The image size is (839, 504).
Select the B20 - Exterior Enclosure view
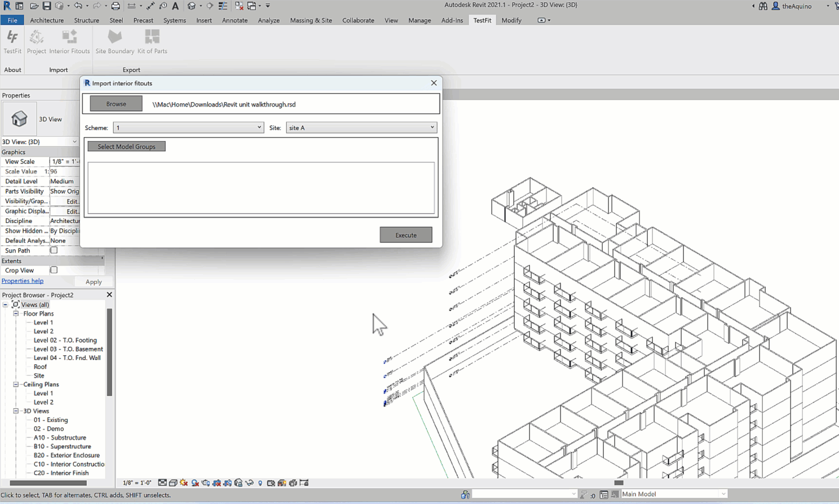67,455
